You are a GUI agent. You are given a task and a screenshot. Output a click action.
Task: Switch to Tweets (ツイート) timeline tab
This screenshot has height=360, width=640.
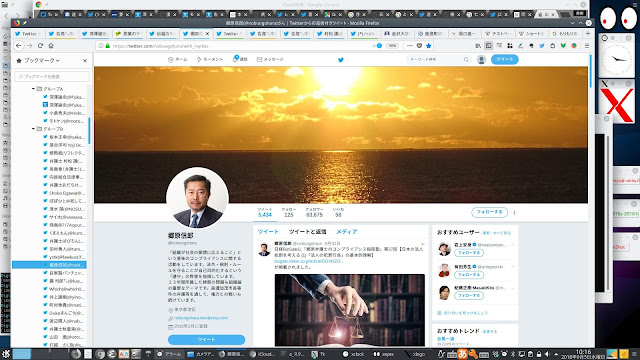[x=268, y=231]
